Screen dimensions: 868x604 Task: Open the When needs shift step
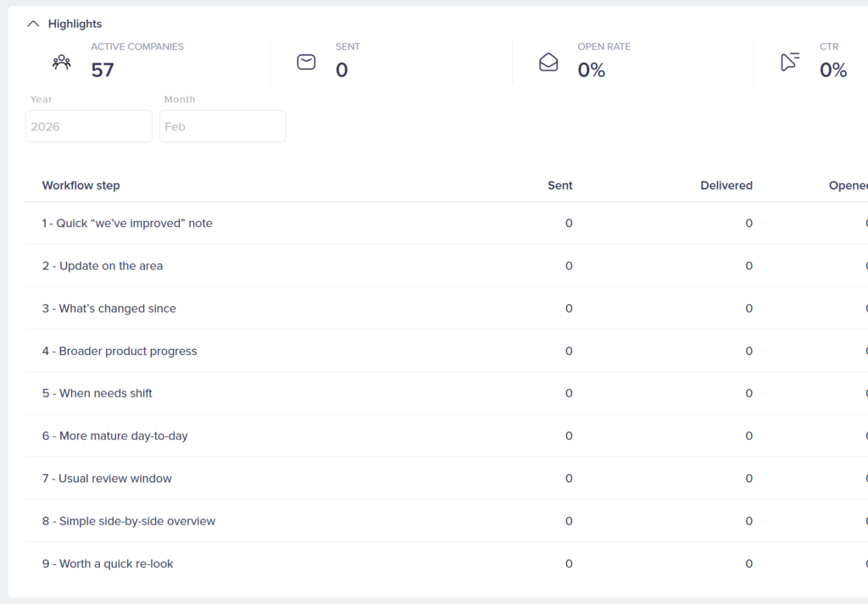click(97, 393)
